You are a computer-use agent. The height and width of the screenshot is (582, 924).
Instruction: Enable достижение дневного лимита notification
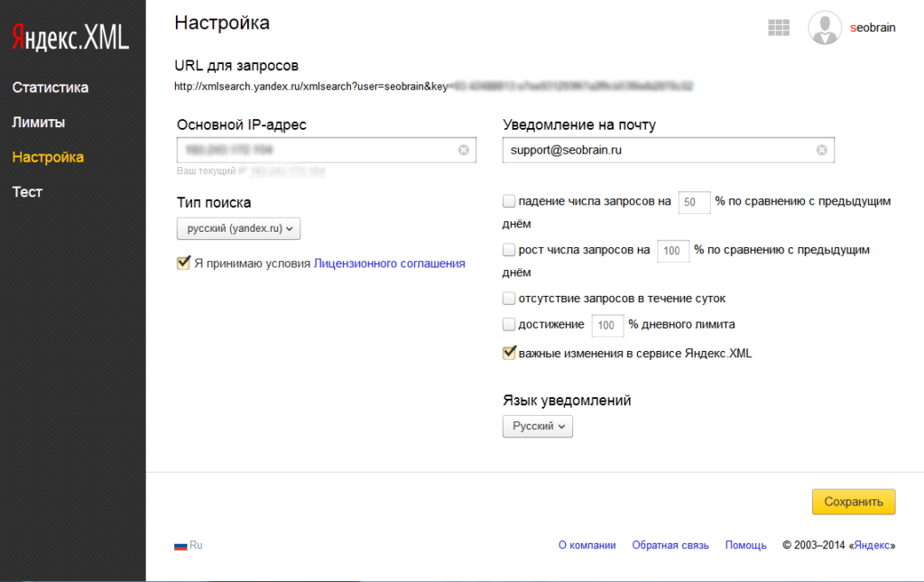point(509,325)
